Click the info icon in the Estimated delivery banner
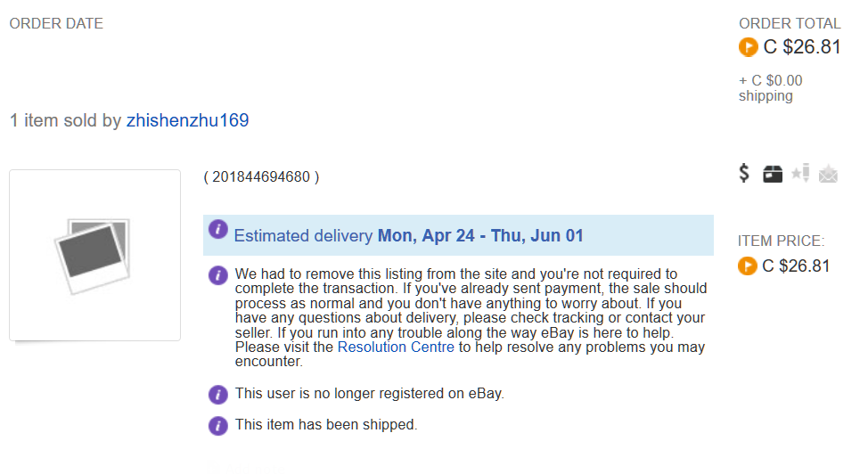 coord(218,229)
